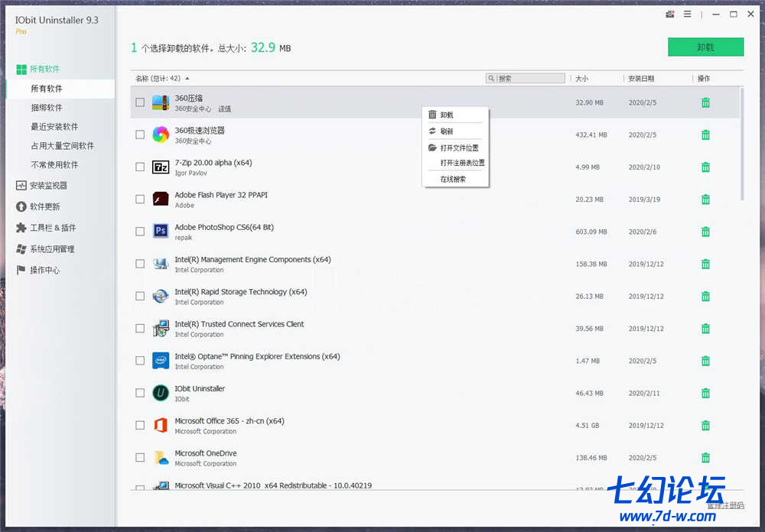The width and height of the screenshot is (765, 532).
Task: Select the 7-Zip 20.00 alpha checkbox
Action: coord(140,167)
